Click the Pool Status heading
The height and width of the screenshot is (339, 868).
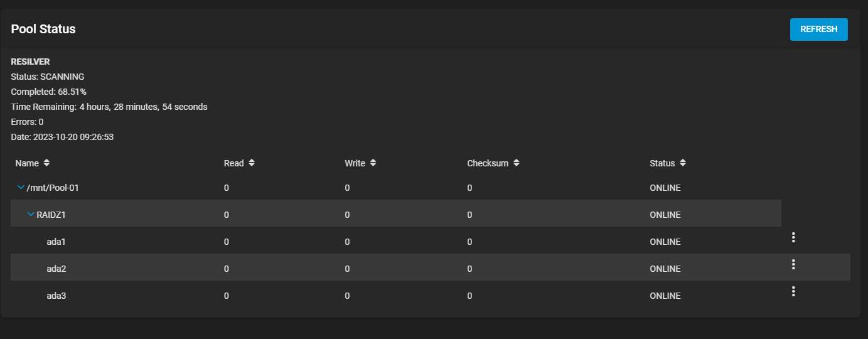43,29
